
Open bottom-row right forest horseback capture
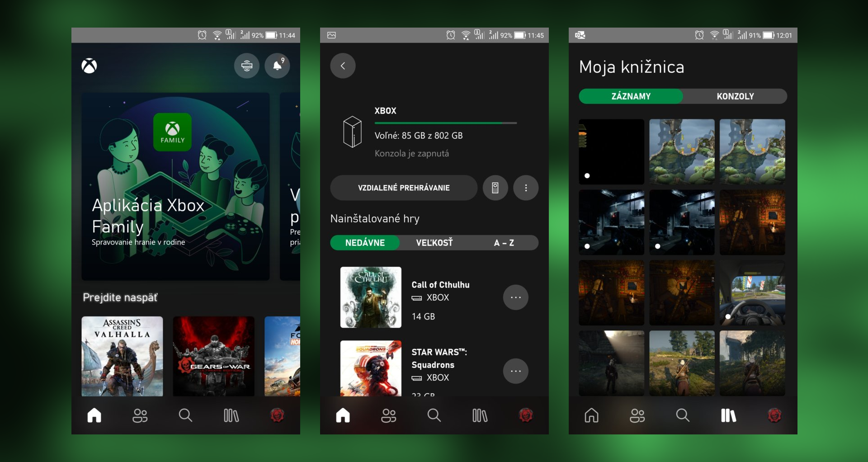[x=752, y=363]
